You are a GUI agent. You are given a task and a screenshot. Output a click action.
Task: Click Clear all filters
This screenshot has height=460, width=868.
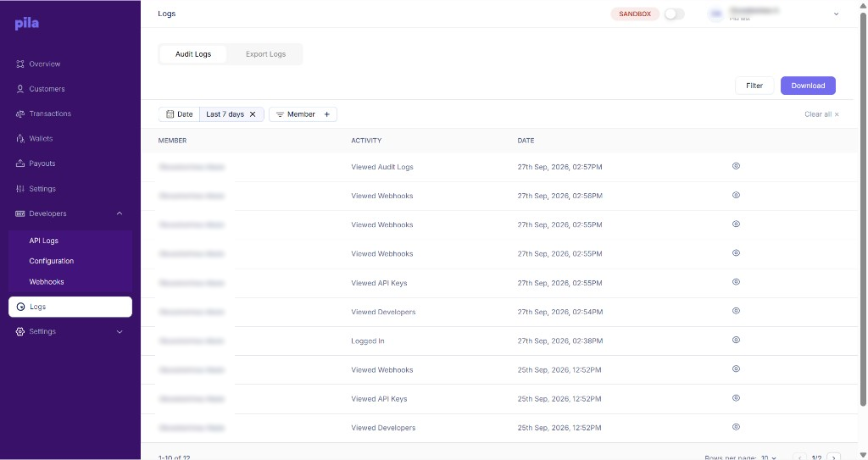821,114
